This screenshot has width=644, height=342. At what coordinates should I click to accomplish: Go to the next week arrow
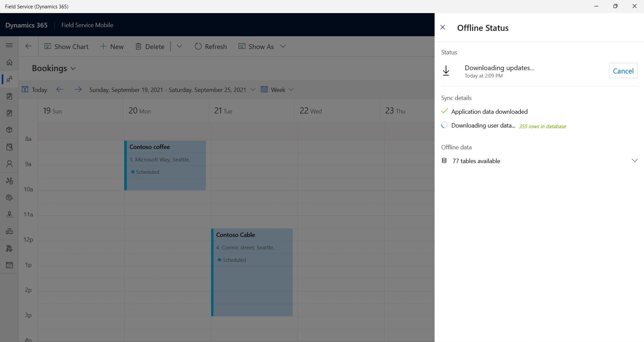78,89
